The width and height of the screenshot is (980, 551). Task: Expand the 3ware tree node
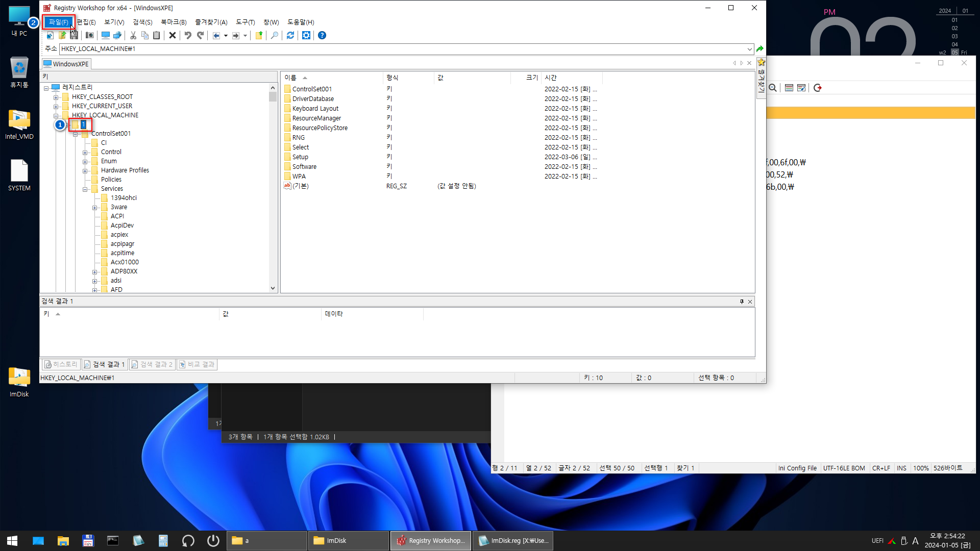pos(95,207)
